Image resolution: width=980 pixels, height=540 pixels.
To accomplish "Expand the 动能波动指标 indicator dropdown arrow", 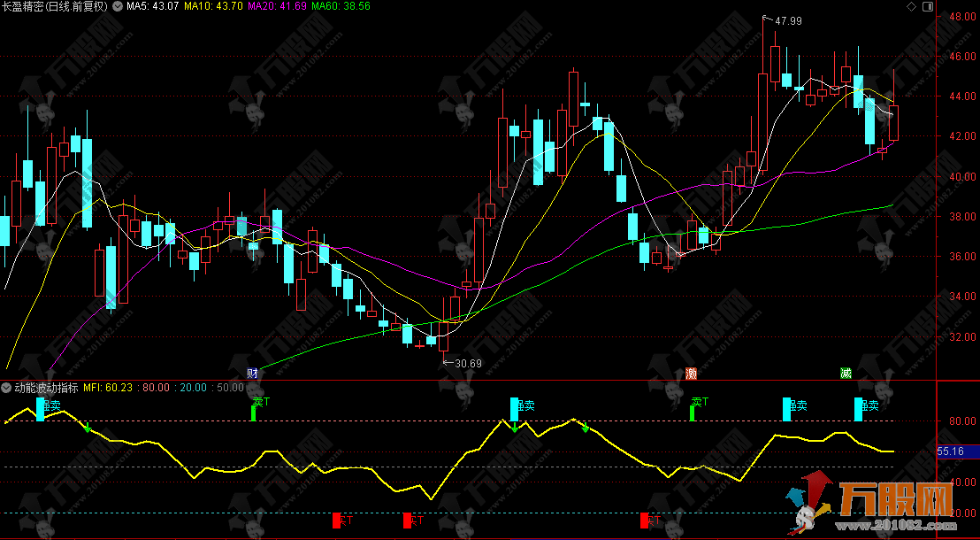I will point(7,388).
